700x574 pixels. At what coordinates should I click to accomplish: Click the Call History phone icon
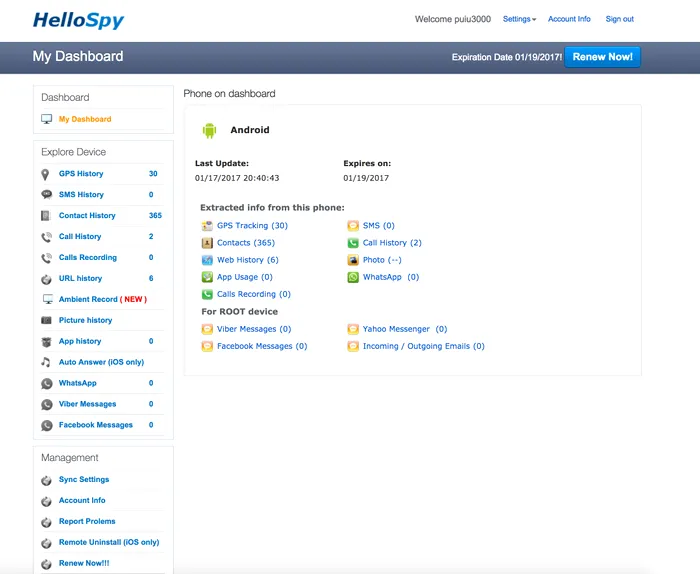46,237
